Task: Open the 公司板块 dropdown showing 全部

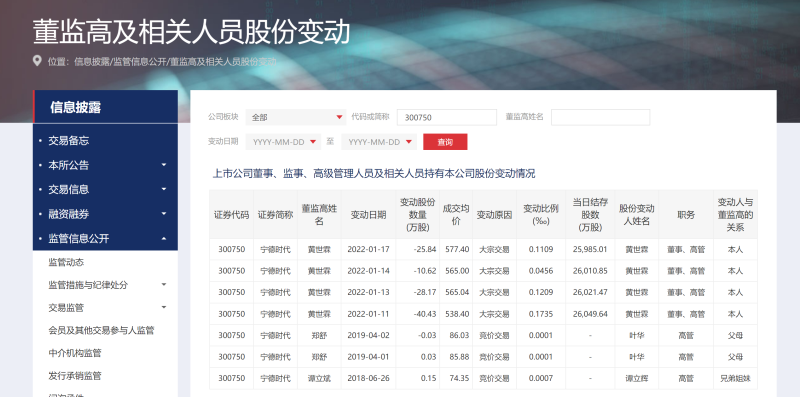Action: 296,117
